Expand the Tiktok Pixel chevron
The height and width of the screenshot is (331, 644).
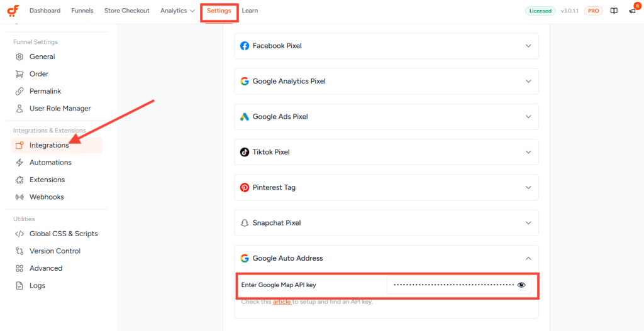(x=528, y=152)
